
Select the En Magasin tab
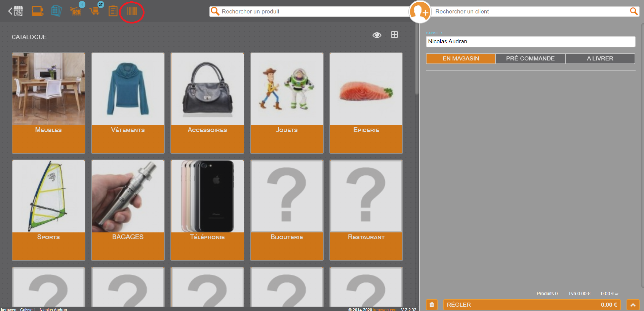[460, 58]
